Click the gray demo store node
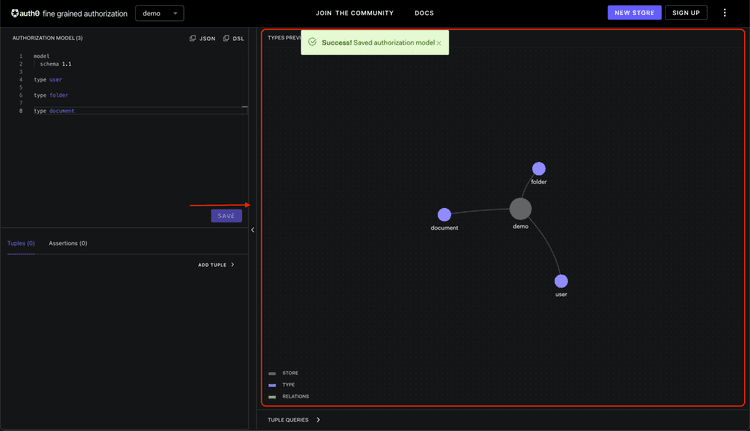 click(x=520, y=209)
